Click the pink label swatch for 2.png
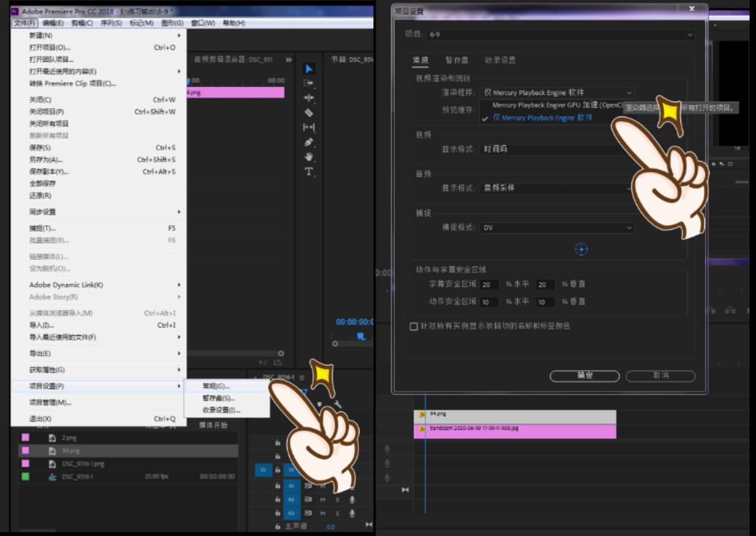The width and height of the screenshot is (756, 536). coord(25,437)
